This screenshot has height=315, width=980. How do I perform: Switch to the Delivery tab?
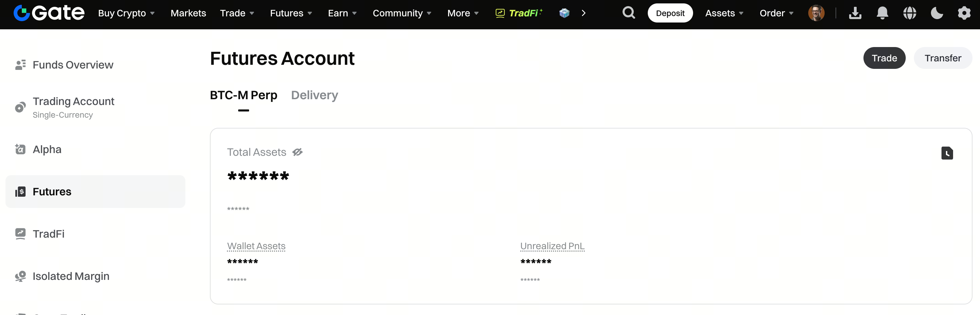tap(314, 95)
